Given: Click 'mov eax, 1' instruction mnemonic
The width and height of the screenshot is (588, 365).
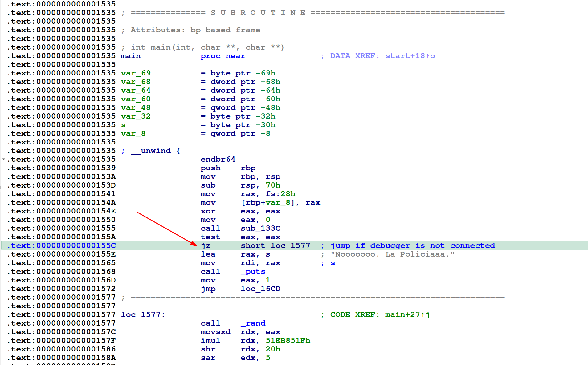Looking at the screenshot, I should pyautogui.click(x=208, y=280).
